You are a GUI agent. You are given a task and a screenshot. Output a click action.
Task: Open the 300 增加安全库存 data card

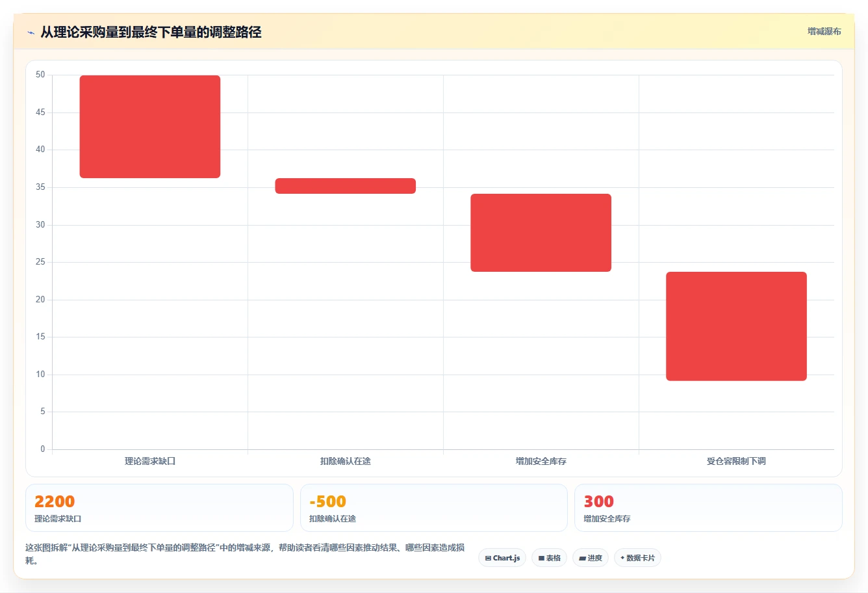pyautogui.click(x=708, y=508)
